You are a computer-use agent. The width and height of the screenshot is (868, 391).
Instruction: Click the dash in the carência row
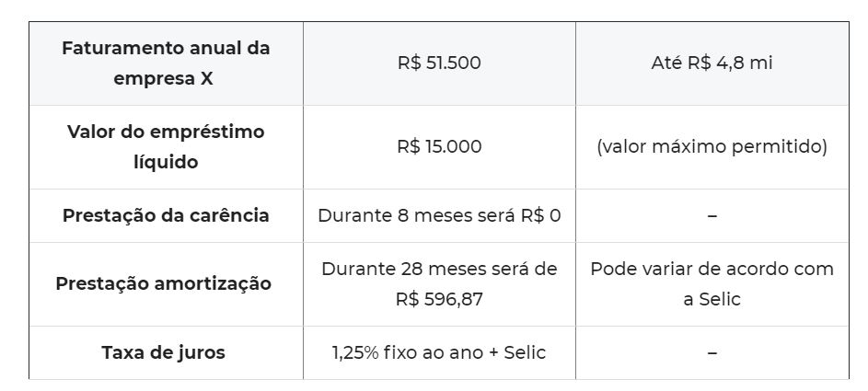(712, 215)
